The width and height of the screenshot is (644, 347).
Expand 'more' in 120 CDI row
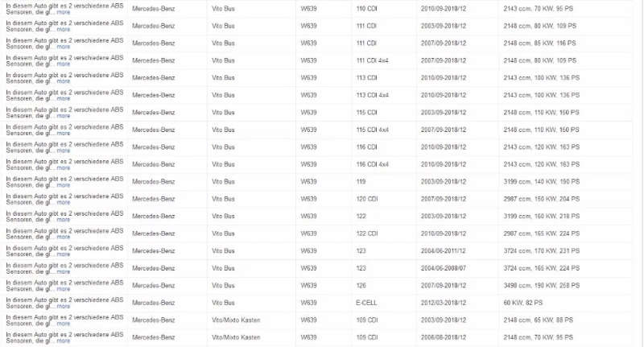coord(64,202)
